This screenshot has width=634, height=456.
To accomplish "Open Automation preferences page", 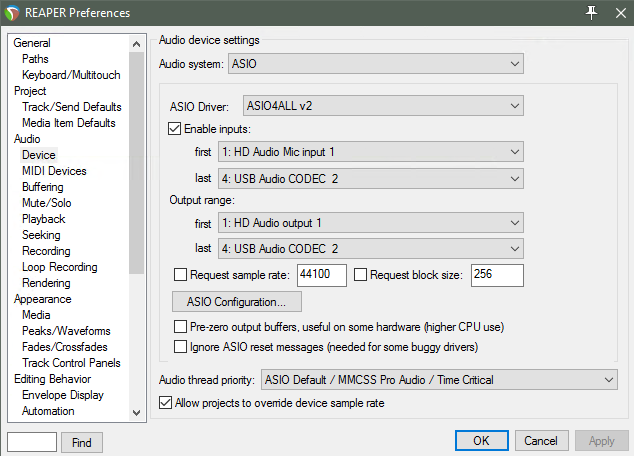I will 48,411.
